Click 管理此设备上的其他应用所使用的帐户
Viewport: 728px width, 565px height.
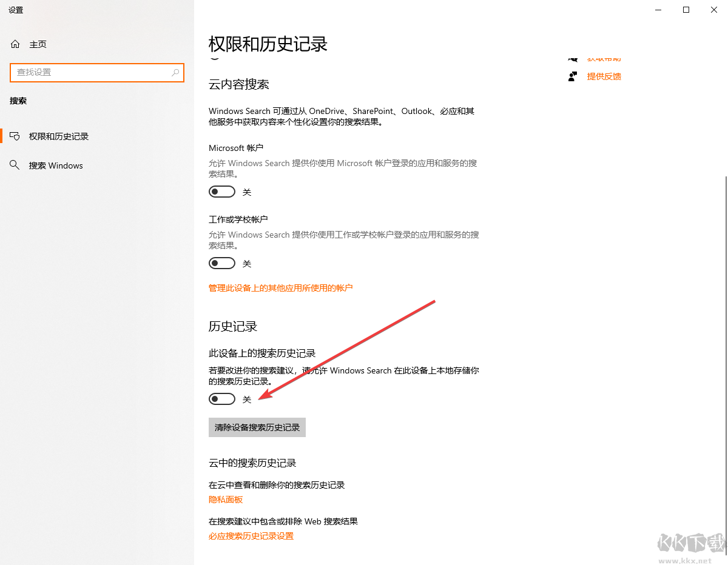click(280, 287)
